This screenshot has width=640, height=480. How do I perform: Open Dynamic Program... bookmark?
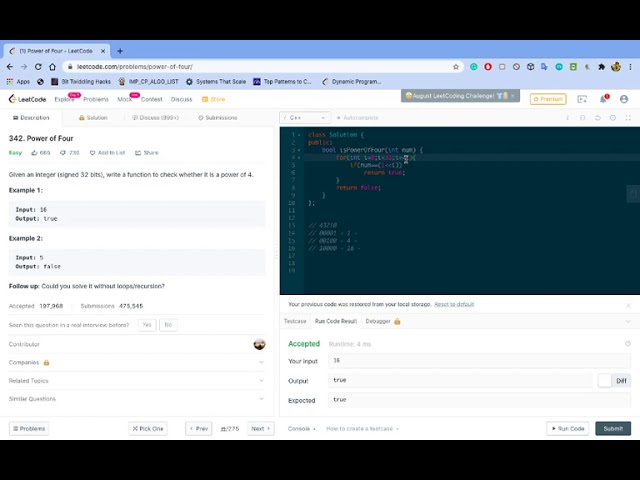(x=351, y=82)
